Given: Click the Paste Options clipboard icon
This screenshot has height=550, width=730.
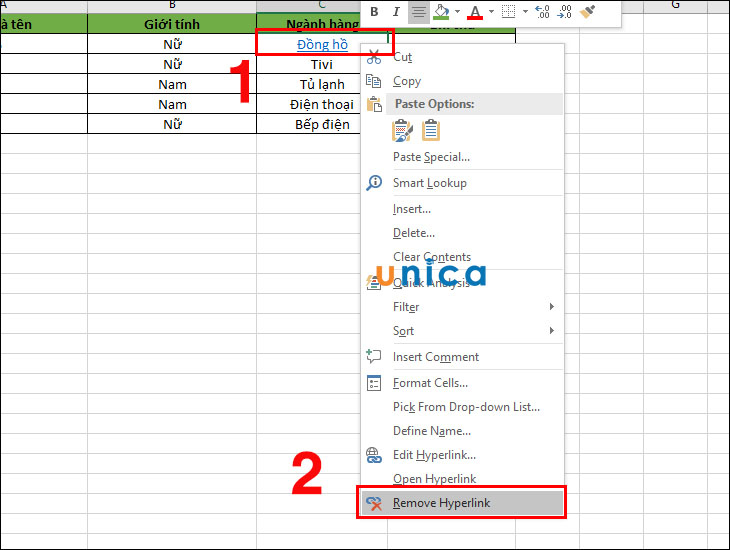Looking at the screenshot, I should [374, 104].
